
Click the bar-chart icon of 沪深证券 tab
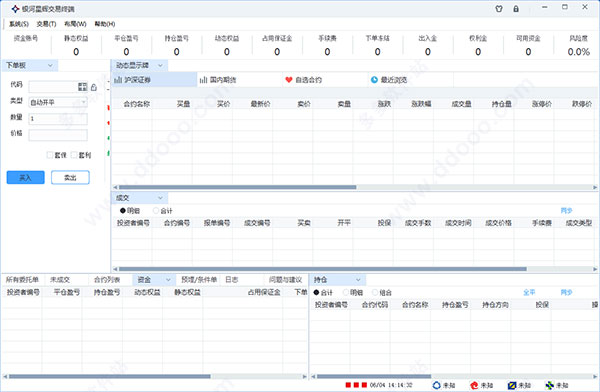pyautogui.click(x=118, y=80)
